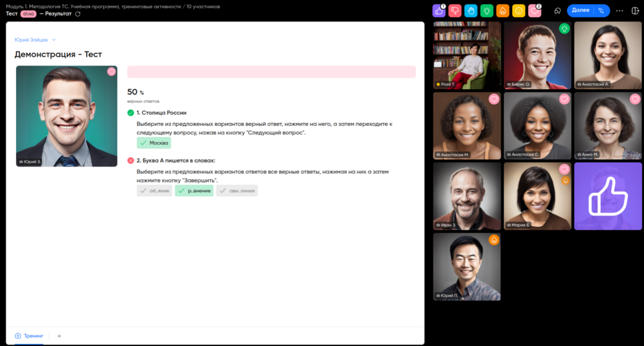The width and height of the screenshot is (644, 346).
Task: Select the р..внение answer chip
Action: [x=194, y=191]
